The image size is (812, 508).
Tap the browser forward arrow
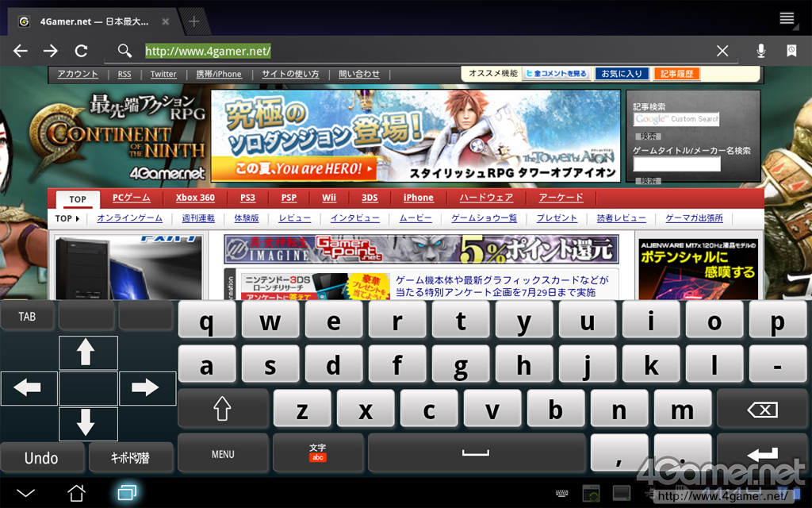point(51,51)
